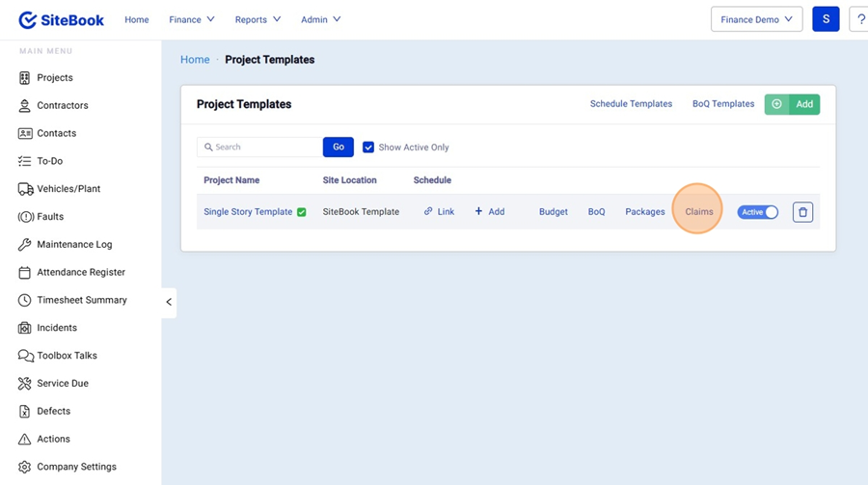Expand the Reports dropdown menu
868x485 pixels.
pyautogui.click(x=258, y=19)
